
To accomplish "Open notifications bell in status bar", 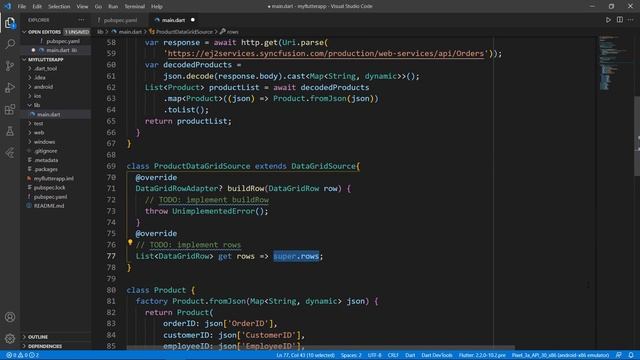I will [631, 355].
